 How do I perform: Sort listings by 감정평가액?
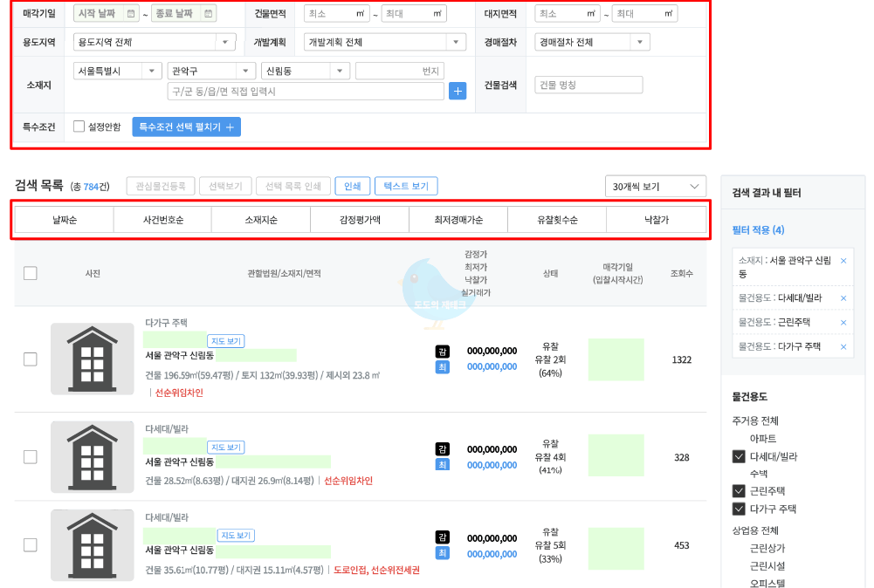coord(359,219)
